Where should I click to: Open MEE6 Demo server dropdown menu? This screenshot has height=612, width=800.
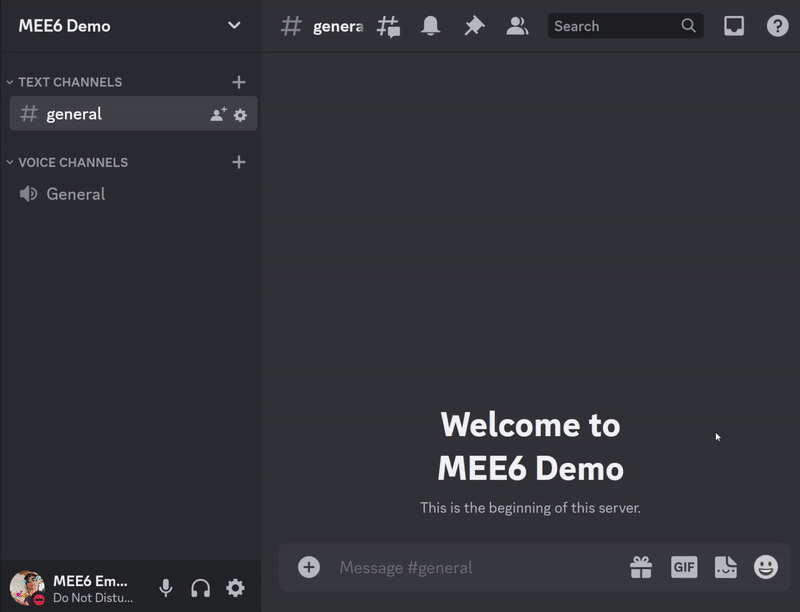234,25
